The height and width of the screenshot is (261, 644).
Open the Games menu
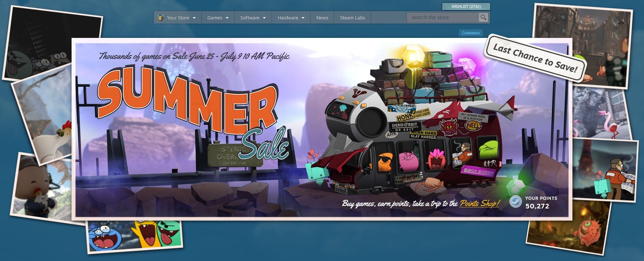pyautogui.click(x=218, y=18)
